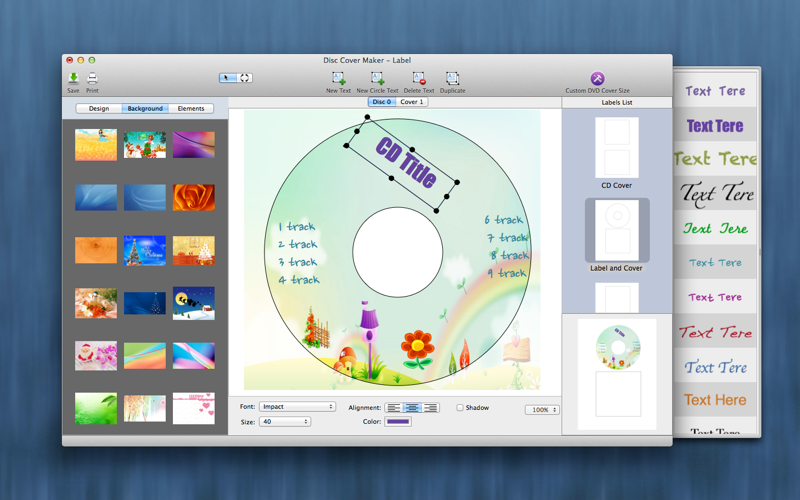800x500 pixels.
Task: Click the Delete Text icon
Action: click(x=419, y=78)
